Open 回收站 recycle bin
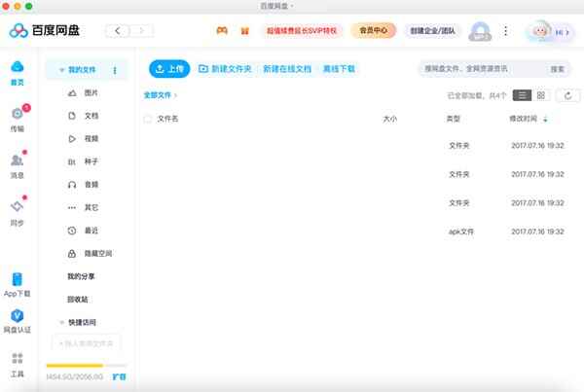The width and height of the screenshot is (584, 392). pos(78,300)
